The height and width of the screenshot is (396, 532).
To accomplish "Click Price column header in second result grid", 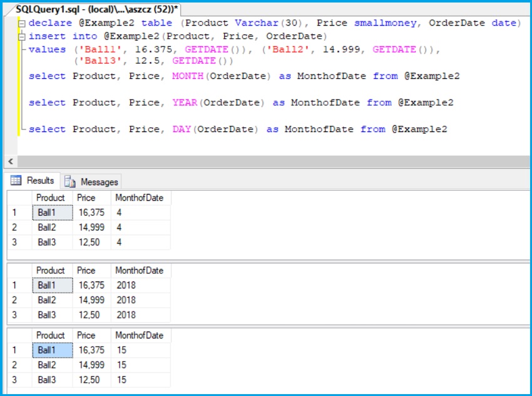I will click(86, 270).
